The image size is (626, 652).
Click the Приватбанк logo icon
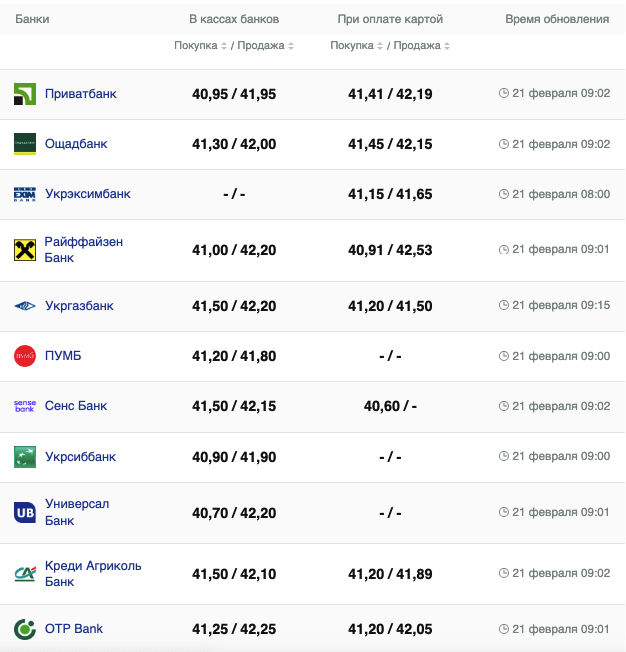coord(25,94)
